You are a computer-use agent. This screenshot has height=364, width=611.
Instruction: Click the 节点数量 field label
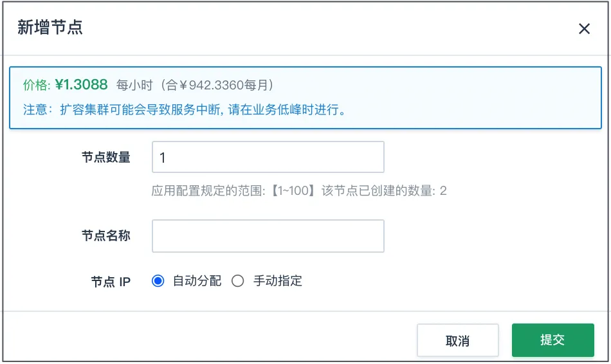tap(105, 158)
